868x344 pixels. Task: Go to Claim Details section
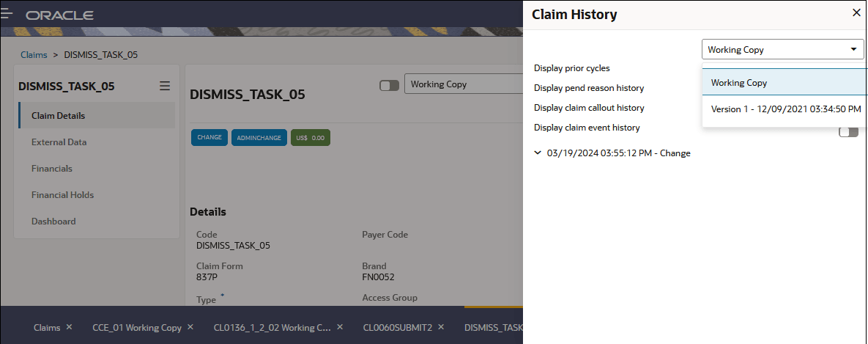point(97,116)
